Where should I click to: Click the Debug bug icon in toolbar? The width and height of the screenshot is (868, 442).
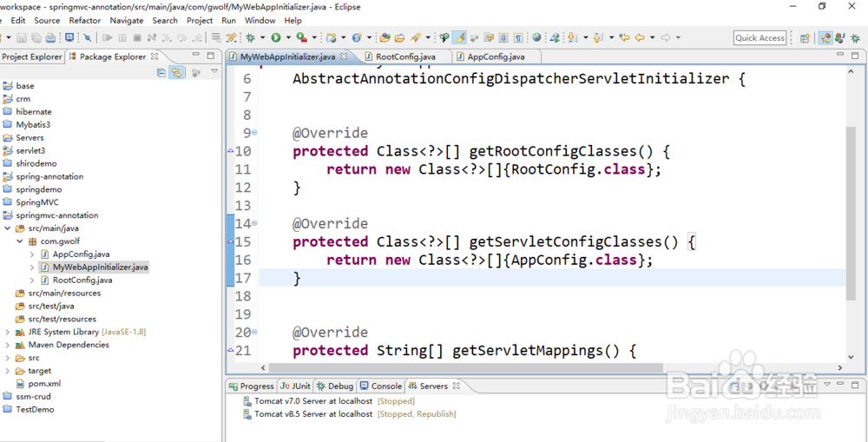250,37
